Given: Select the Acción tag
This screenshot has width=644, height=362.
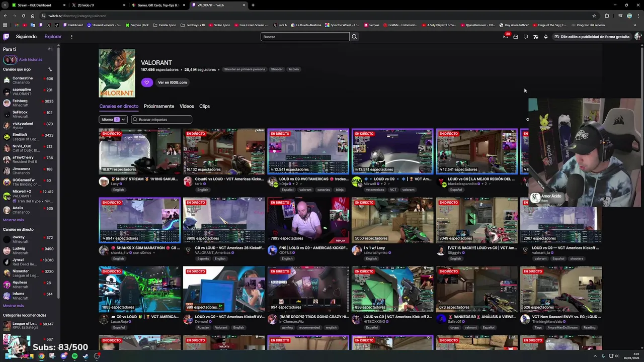Looking at the screenshot, I should pyautogui.click(x=294, y=69).
